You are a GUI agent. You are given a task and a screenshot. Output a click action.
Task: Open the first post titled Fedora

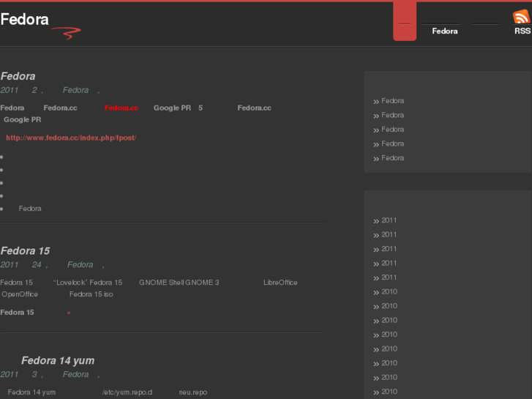click(x=18, y=76)
